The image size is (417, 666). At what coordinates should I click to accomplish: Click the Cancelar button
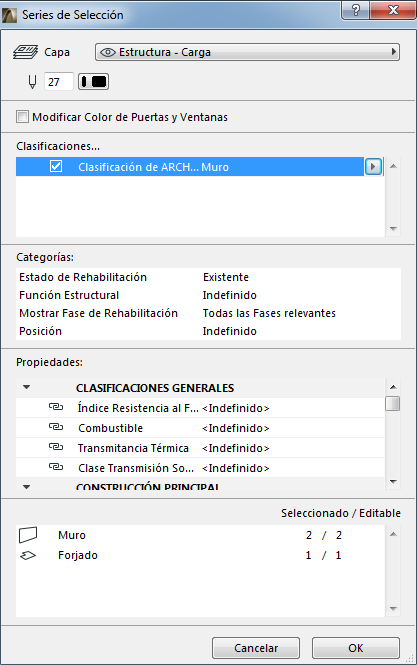pyautogui.click(x=256, y=648)
